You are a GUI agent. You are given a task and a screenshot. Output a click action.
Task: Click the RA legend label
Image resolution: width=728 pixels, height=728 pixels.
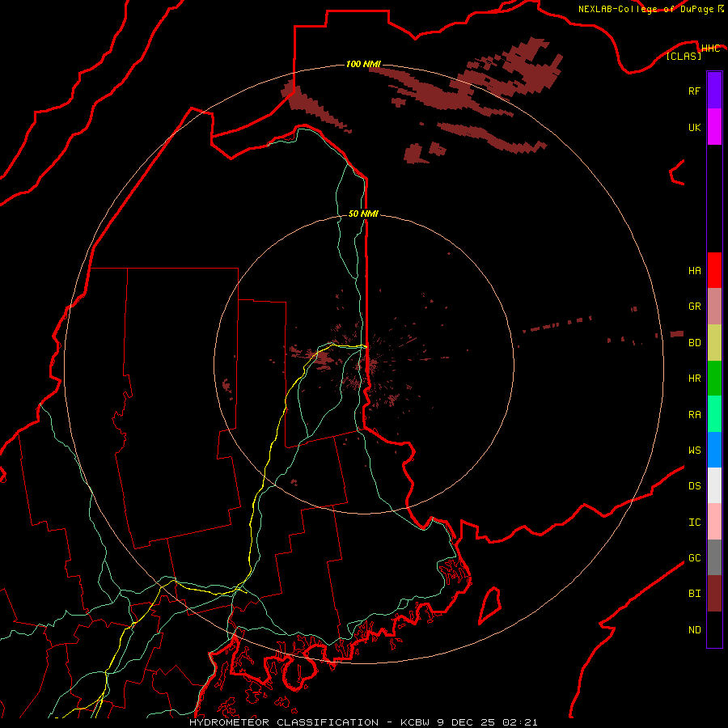coord(694,415)
